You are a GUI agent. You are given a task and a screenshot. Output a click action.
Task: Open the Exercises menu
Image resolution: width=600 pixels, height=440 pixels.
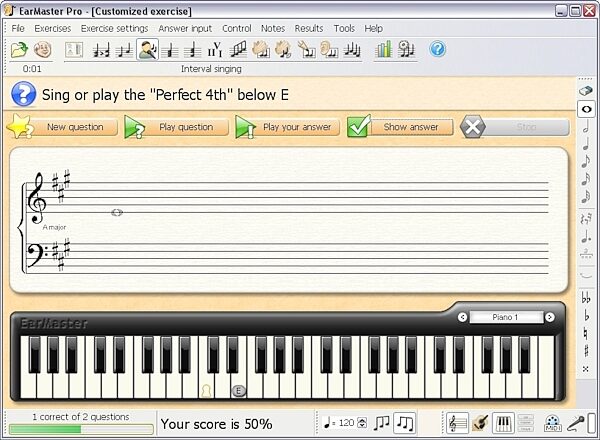53,29
